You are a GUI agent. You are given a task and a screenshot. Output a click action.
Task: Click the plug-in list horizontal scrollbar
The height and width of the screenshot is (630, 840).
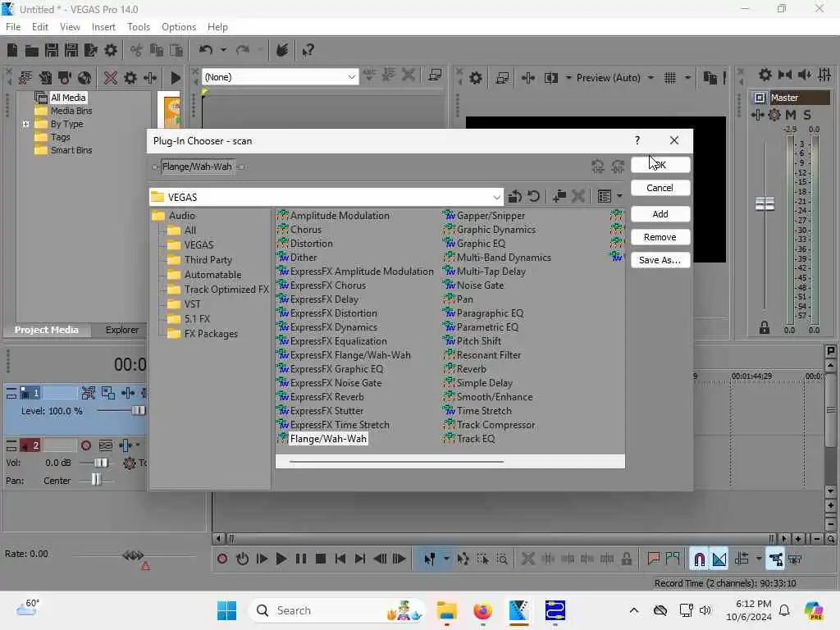(396, 461)
